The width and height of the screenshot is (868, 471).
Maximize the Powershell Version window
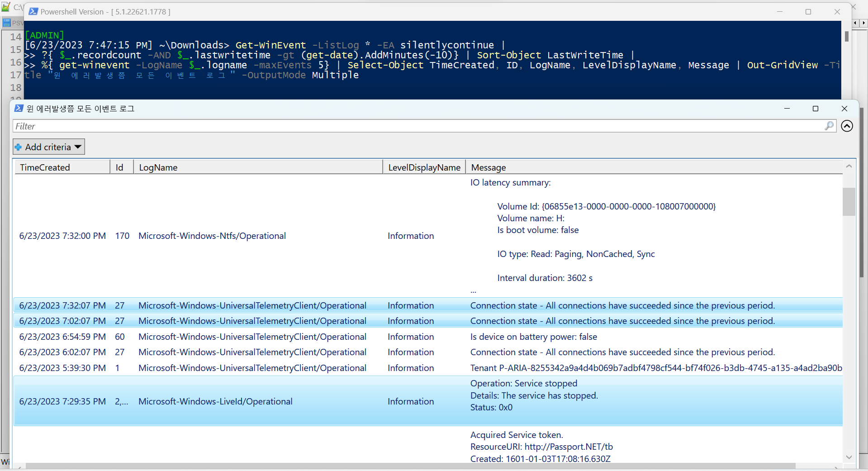pos(808,12)
